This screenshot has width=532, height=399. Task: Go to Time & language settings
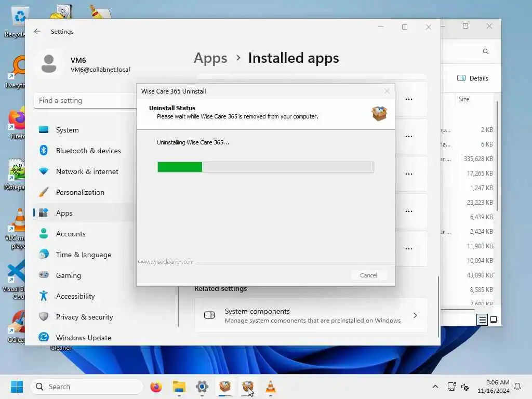pos(85,255)
